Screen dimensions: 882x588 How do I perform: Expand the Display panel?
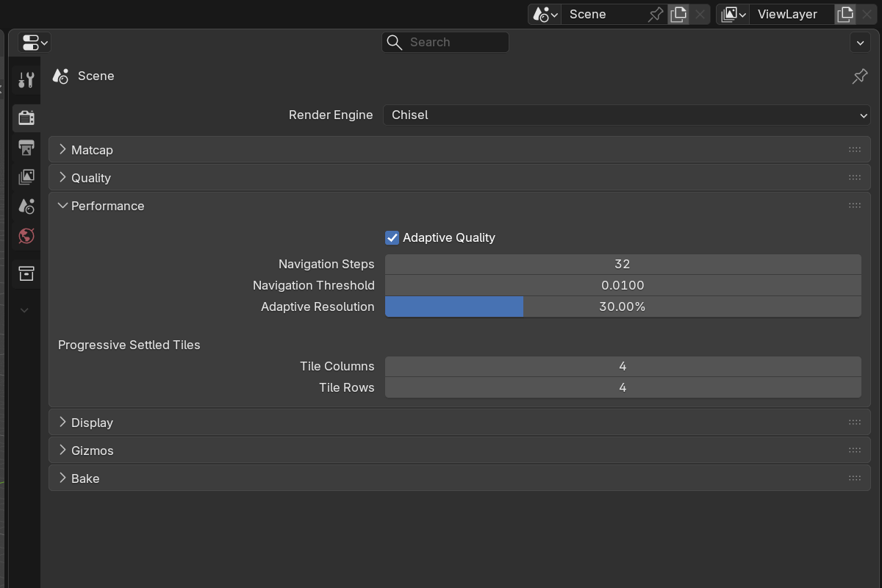(459, 423)
